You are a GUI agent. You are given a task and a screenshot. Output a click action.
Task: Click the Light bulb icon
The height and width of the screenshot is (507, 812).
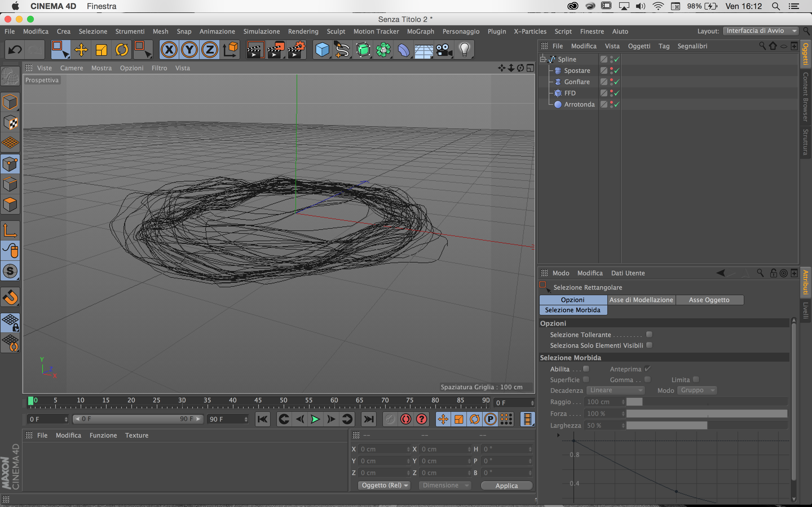pyautogui.click(x=464, y=50)
